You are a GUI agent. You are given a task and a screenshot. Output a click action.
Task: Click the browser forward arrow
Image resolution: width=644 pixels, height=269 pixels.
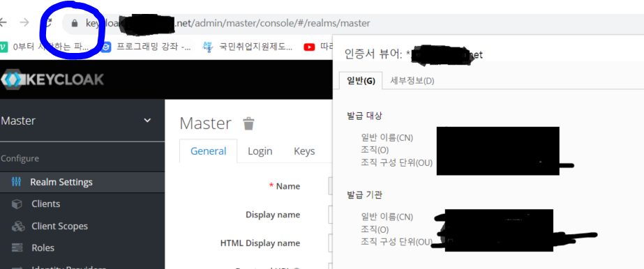tap(24, 22)
